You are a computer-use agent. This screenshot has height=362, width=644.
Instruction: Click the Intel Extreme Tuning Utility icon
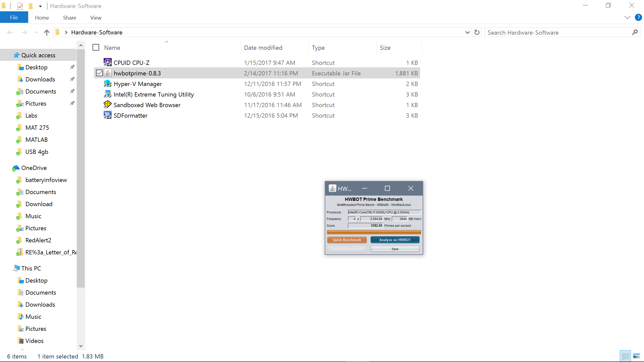[107, 94]
